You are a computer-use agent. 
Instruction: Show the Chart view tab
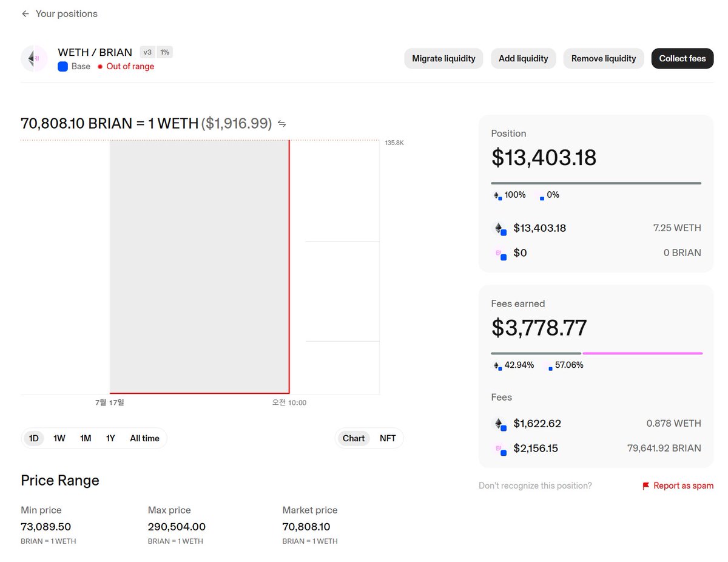tap(354, 438)
